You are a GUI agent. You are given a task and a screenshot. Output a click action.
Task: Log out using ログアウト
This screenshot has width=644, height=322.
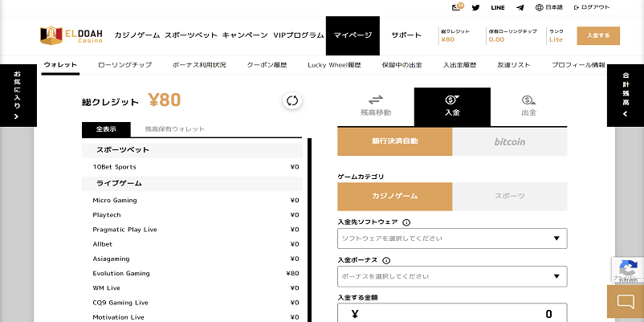pyautogui.click(x=592, y=7)
